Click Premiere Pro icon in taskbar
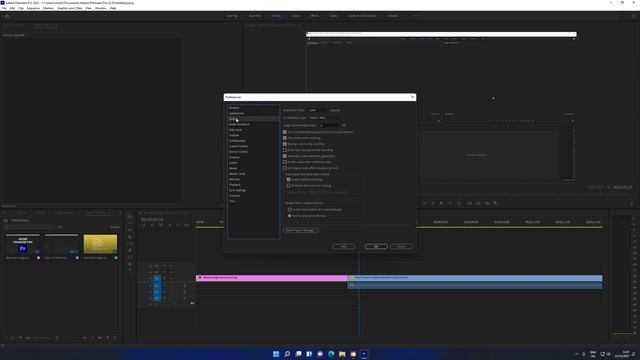Viewport: 640px width, 360px height. pos(364,354)
